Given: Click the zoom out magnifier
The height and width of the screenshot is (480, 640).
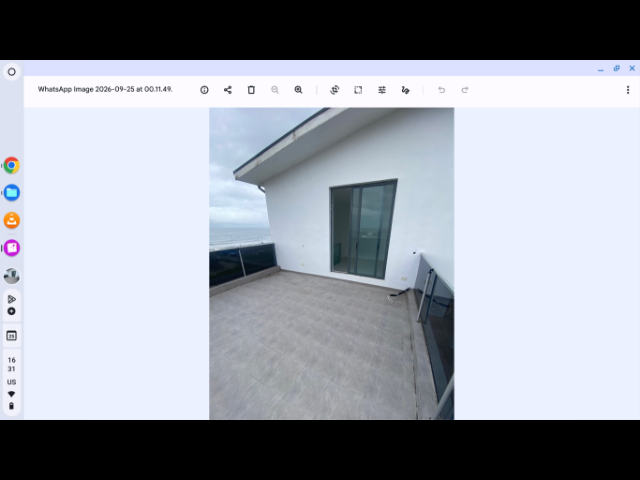Looking at the screenshot, I should [275, 90].
